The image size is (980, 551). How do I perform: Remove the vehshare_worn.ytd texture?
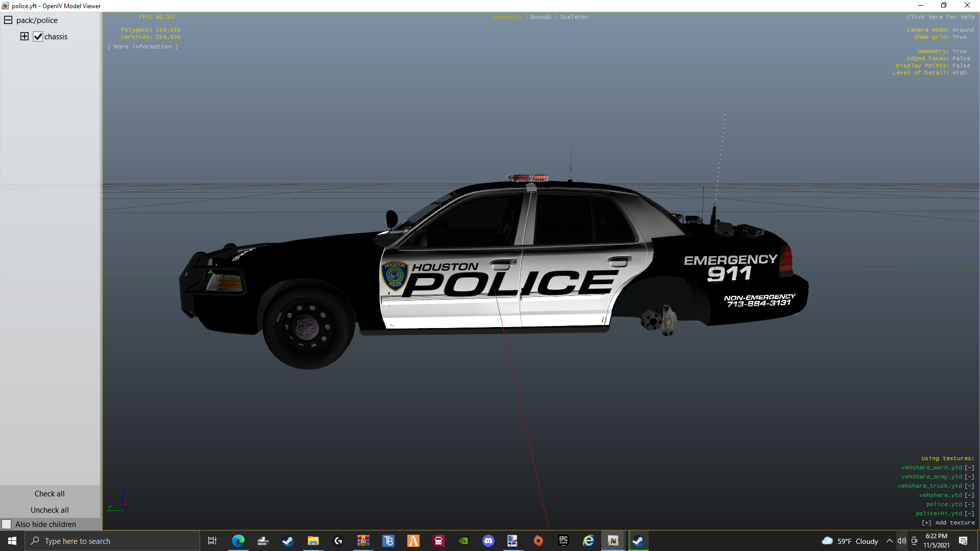[969, 467]
